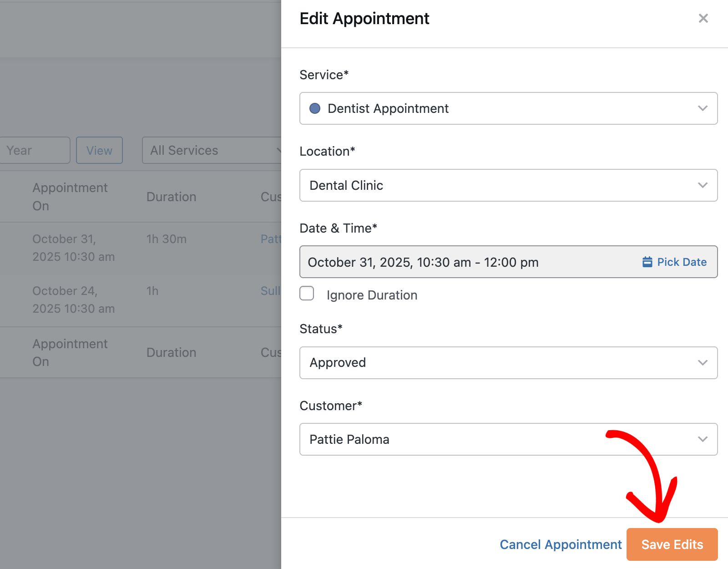Check the Ignore Duration checkbox
This screenshot has width=728, height=569.
click(x=307, y=294)
